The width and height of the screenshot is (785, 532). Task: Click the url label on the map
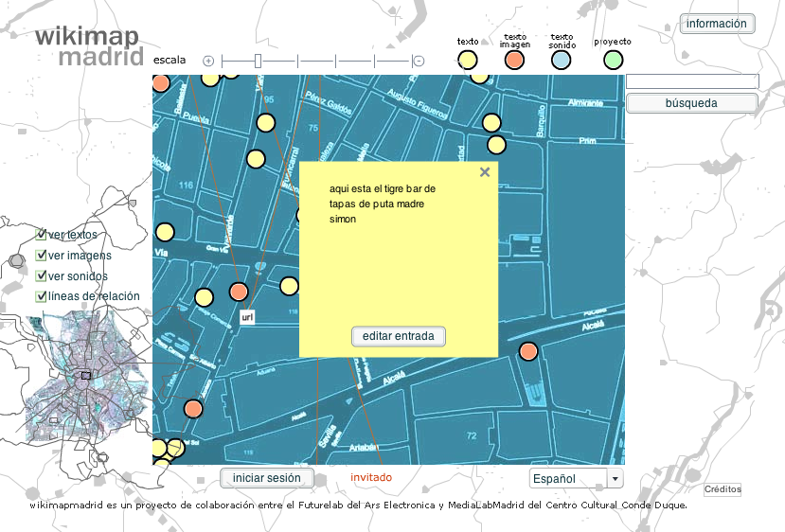[247, 317]
